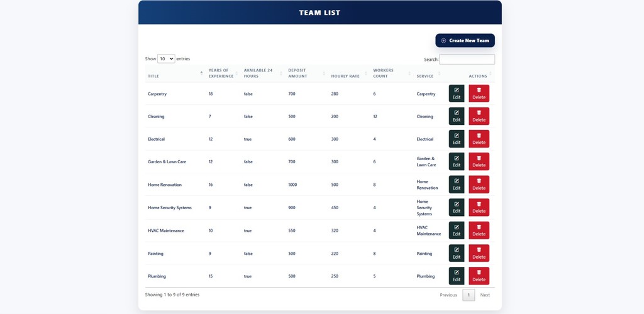
Task: Go to the Previous page
Action: [448, 295]
